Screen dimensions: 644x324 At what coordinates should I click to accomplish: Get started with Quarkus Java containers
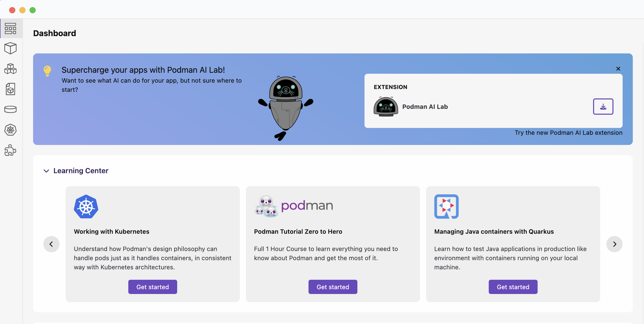pyautogui.click(x=513, y=287)
